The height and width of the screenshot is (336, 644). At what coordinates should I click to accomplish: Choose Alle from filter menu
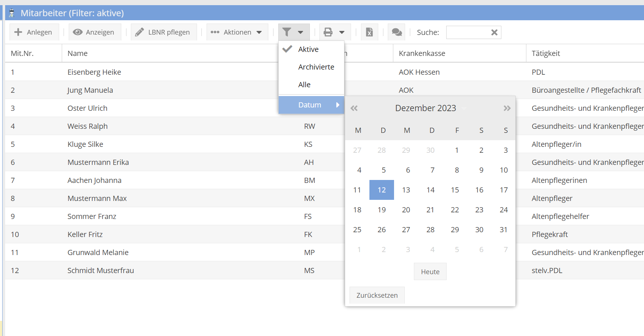click(x=304, y=85)
